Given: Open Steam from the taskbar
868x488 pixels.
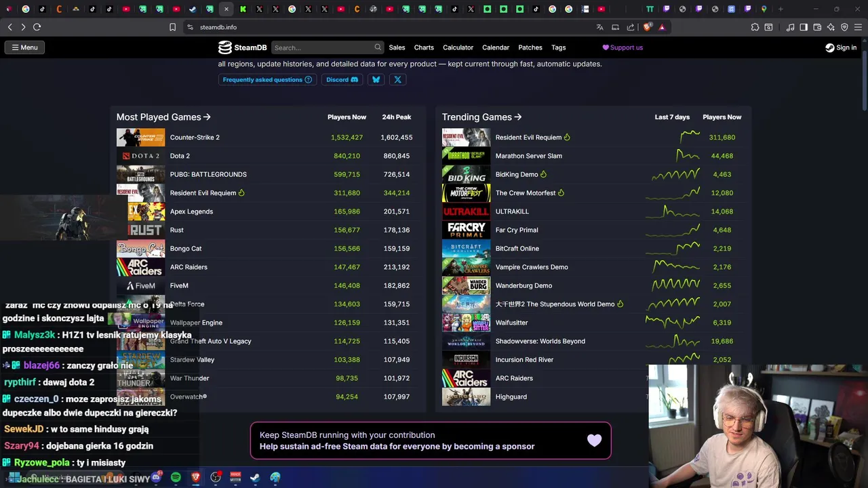Looking at the screenshot, I should point(255,477).
